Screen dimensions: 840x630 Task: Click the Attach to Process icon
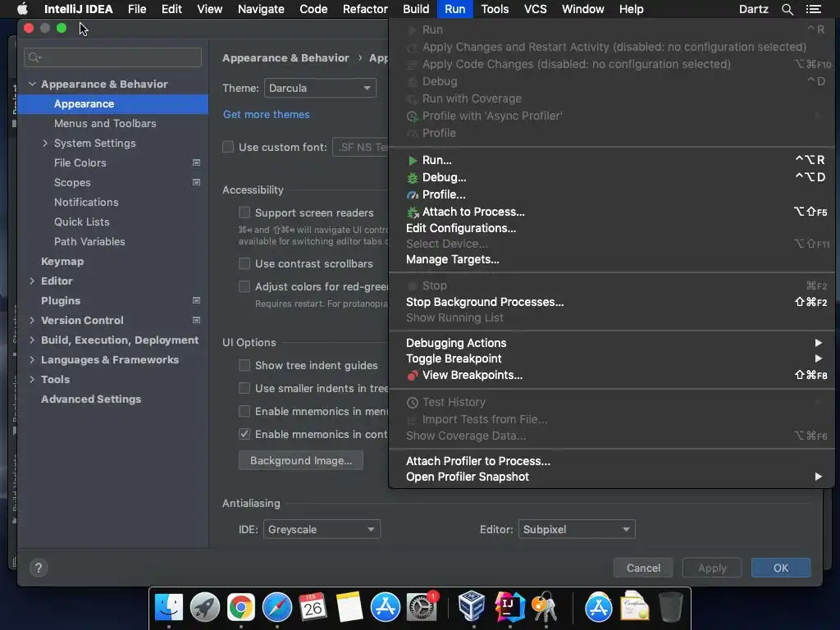click(x=413, y=212)
